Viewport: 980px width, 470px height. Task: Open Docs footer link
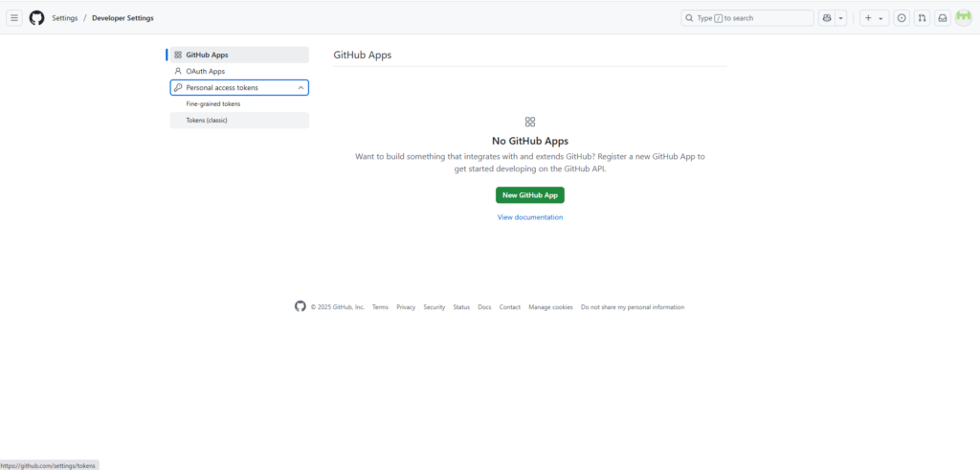click(484, 307)
